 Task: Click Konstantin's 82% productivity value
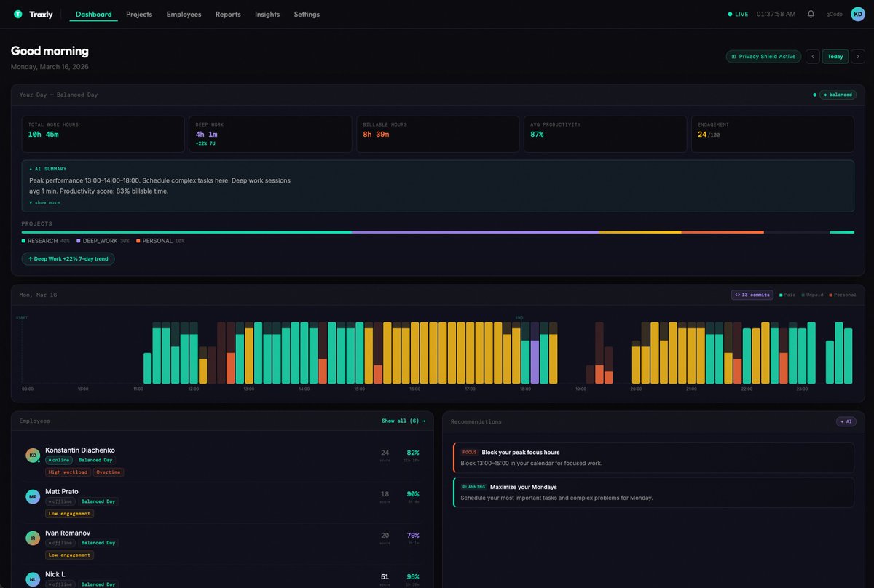(412, 453)
